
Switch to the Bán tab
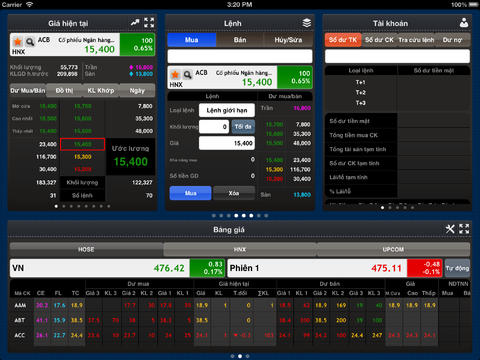[240, 40]
